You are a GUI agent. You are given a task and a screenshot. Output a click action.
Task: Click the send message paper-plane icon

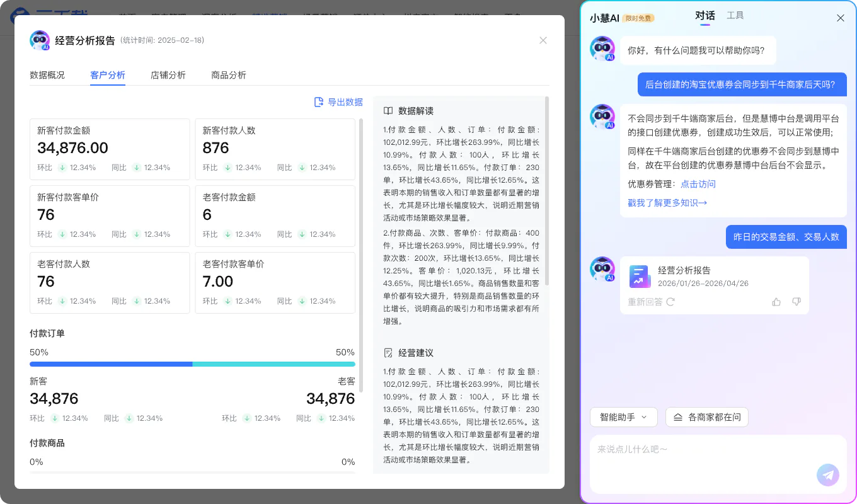[828, 475]
